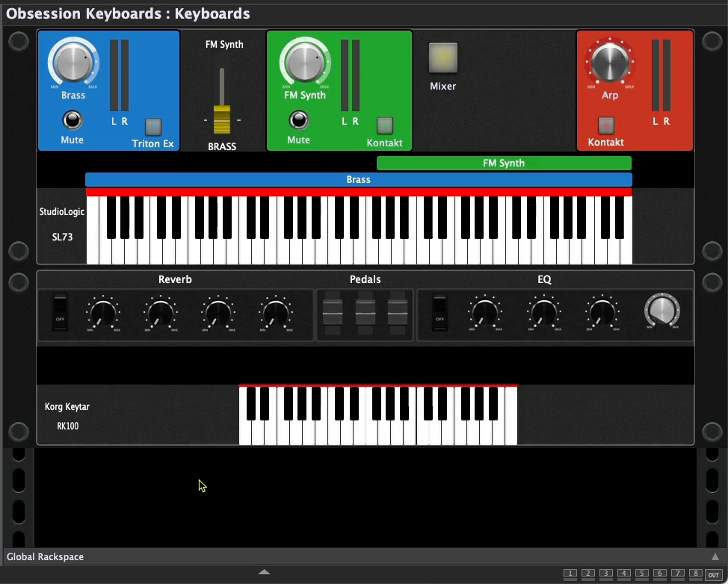Expand the Global Rackspace panel arrow
The height and width of the screenshot is (584, 728).
pyautogui.click(x=715, y=556)
